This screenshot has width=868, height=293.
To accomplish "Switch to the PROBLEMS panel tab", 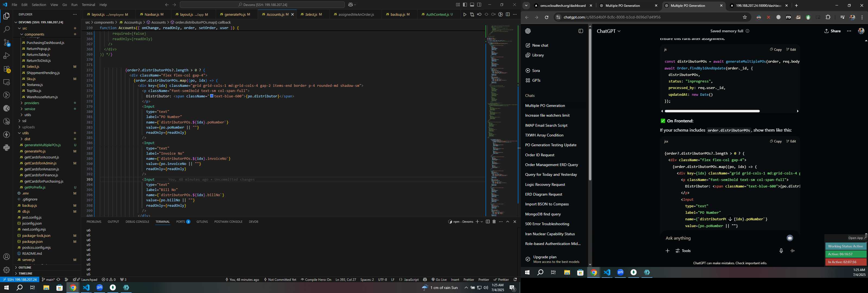I will 94,222.
